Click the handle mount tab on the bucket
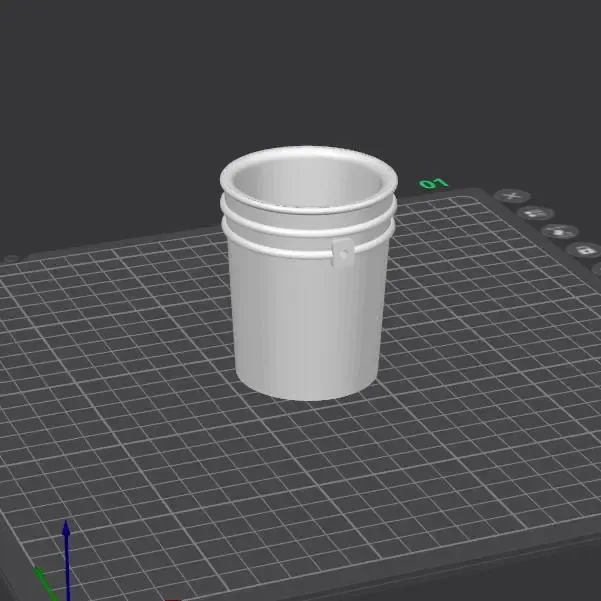 [343, 253]
